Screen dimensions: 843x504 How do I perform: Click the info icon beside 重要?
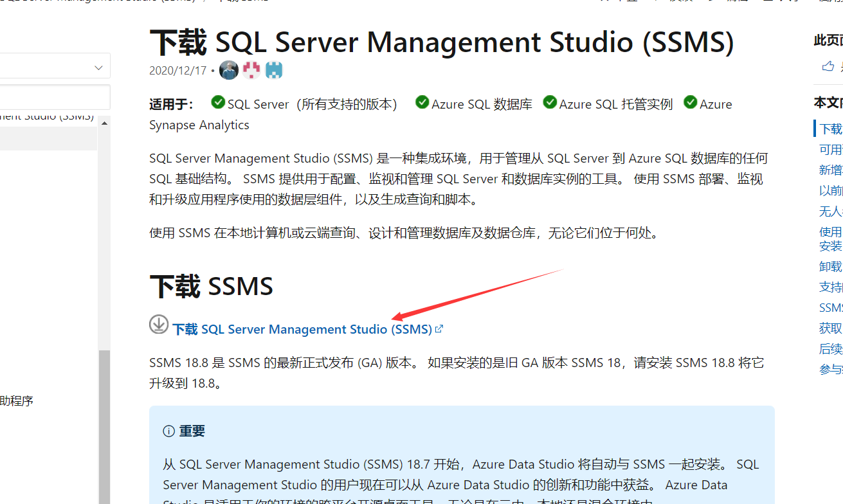[x=168, y=431]
